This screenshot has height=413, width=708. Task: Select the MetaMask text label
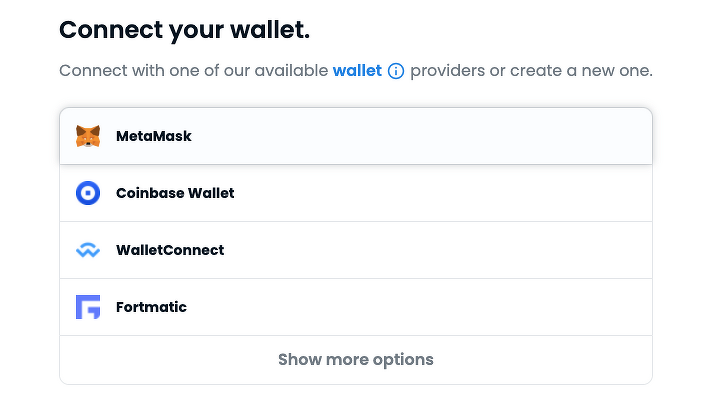click(153, 136)
